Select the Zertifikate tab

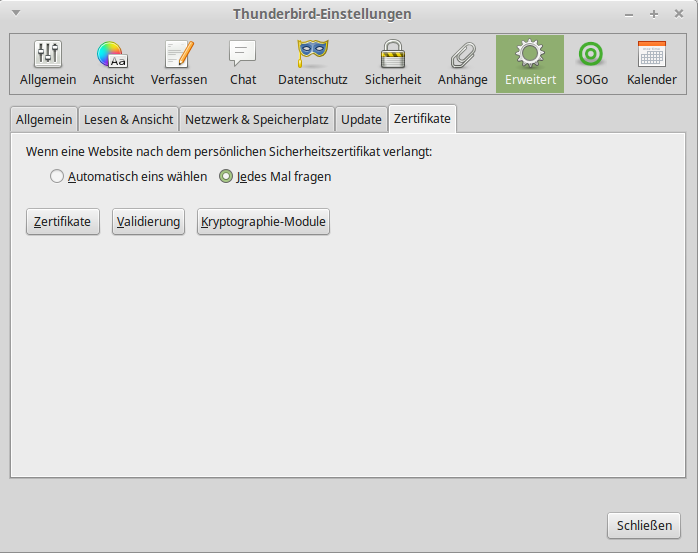[422, 119]
